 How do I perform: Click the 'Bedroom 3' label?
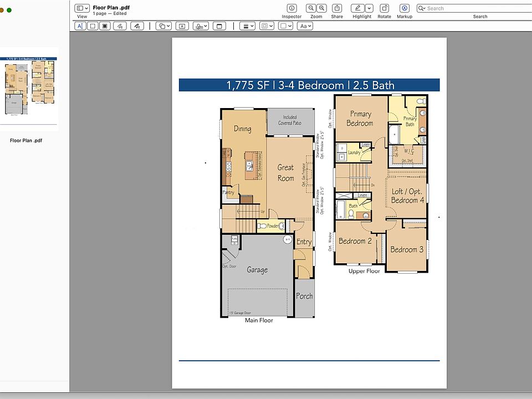(x=407, y=249)
